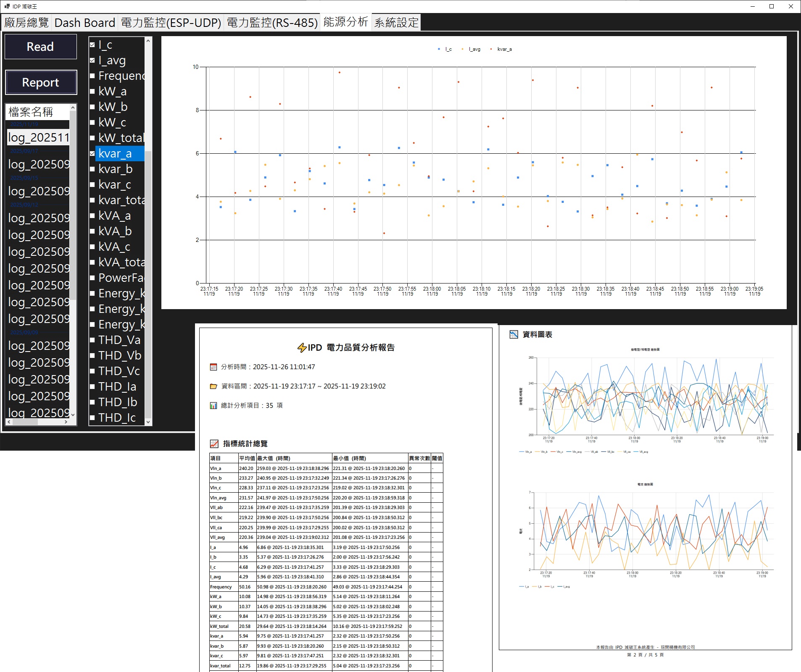
Task: Click down arrow at bottom of parameter list
Action: 148,422
